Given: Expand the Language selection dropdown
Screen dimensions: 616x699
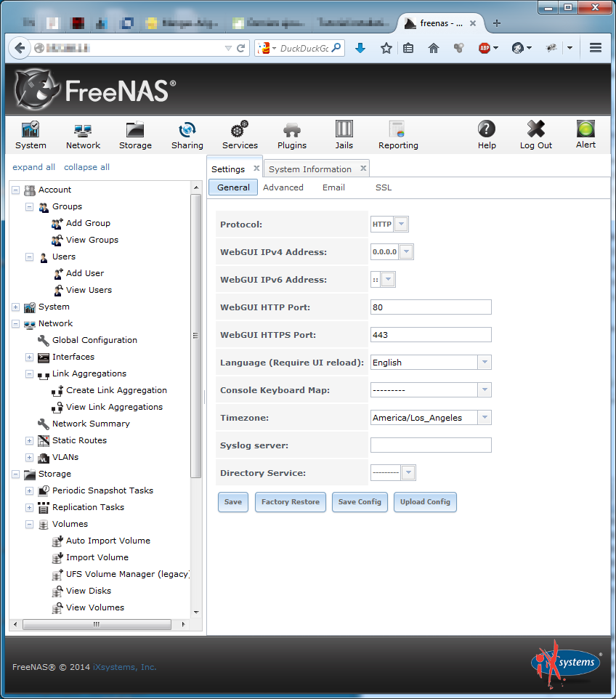Looking at the screenshot, I should pos(485,363).
